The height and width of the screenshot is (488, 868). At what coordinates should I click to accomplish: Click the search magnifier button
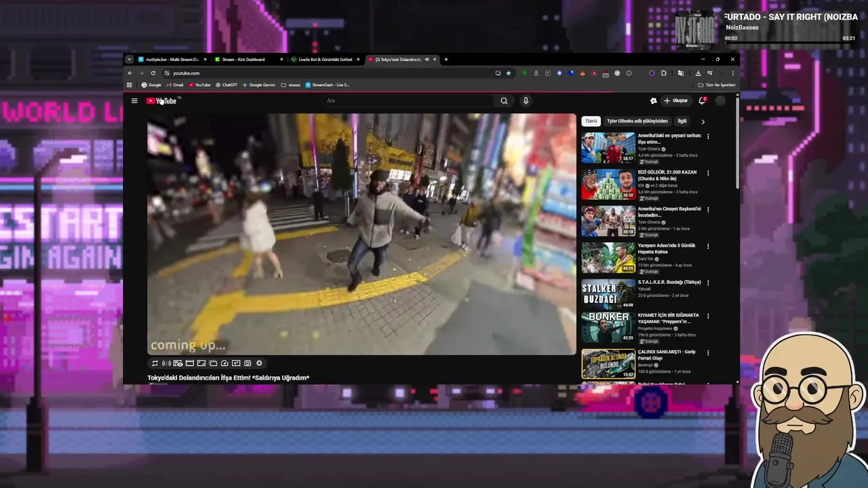[504, 101]
